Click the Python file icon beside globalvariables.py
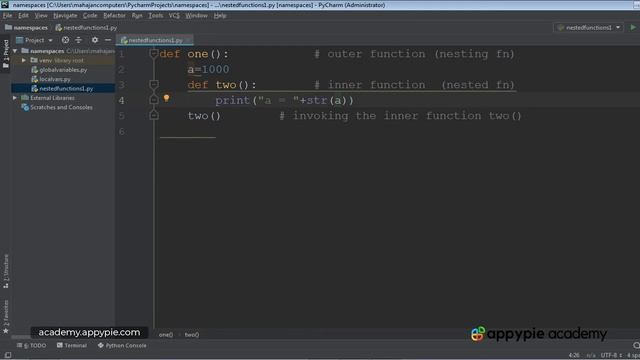Image resolution: width=640 pixels, height=360 pixels. (35, 70)
